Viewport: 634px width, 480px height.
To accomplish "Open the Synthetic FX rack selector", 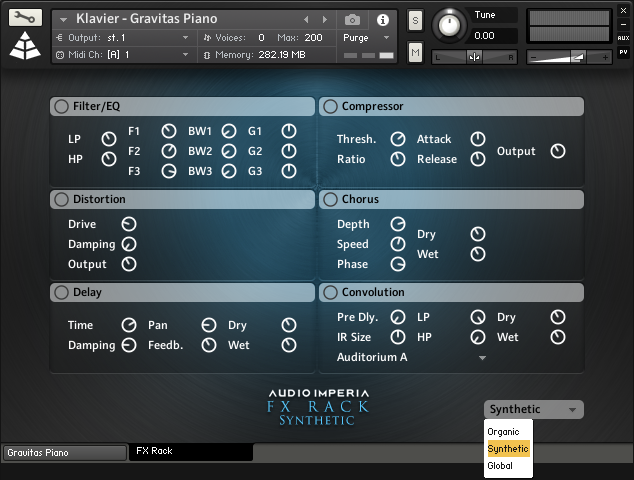I will (534, 410).
